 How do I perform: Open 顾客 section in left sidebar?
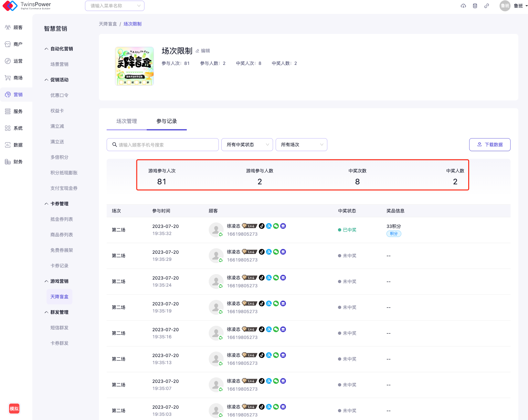pyautogui.click(x=14, y=27)
